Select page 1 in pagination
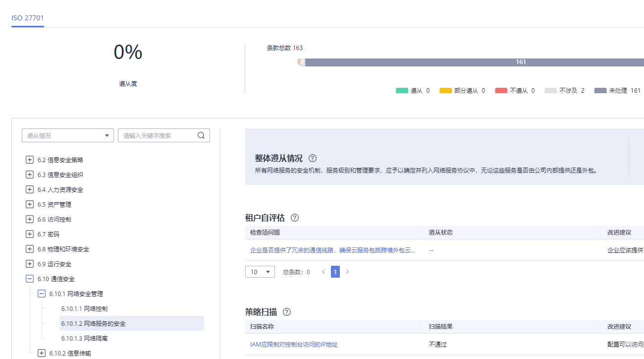 click(335, 272)
